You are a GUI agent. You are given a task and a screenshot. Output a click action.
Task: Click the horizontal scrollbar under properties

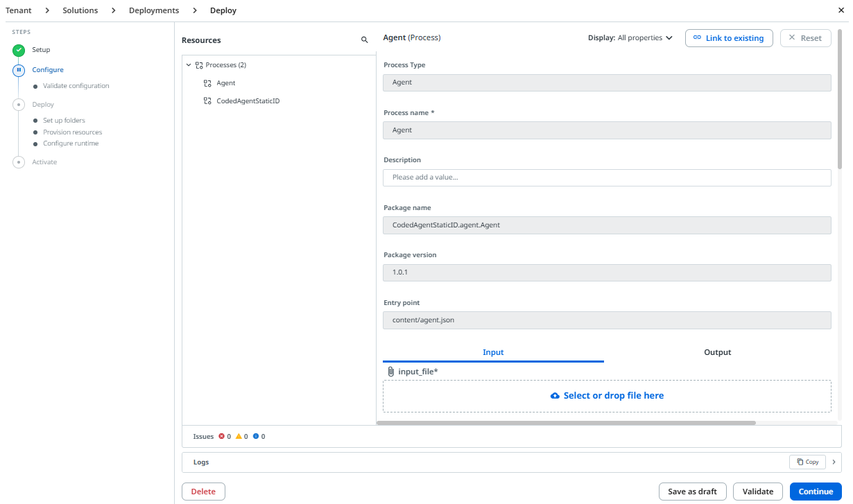tap(566, 422)
